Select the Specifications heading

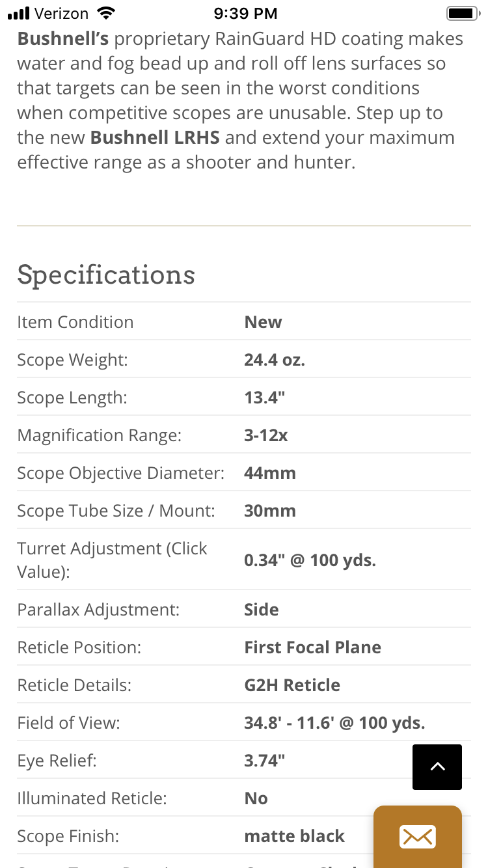pos(106,275)
